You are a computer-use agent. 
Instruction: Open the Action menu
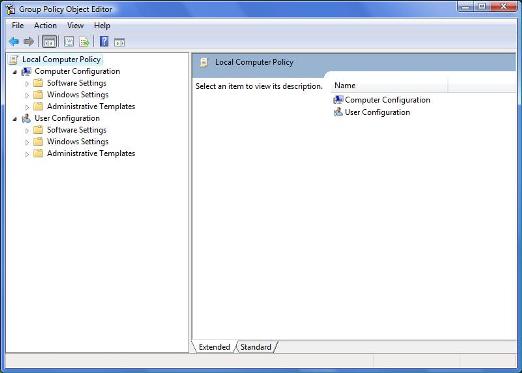pyautogui.click(x=45, y=25)
